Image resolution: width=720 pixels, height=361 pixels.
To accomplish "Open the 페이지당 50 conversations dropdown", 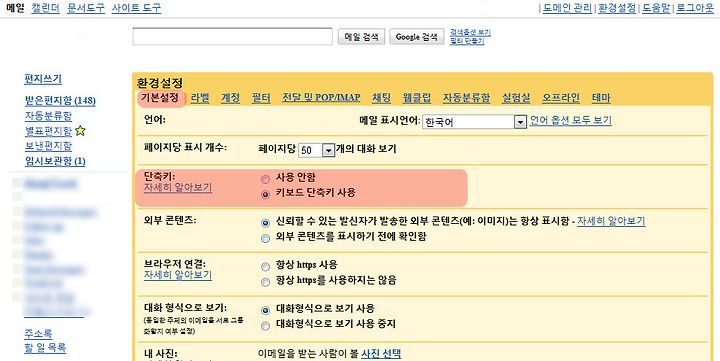I will [x=316, y=150].
